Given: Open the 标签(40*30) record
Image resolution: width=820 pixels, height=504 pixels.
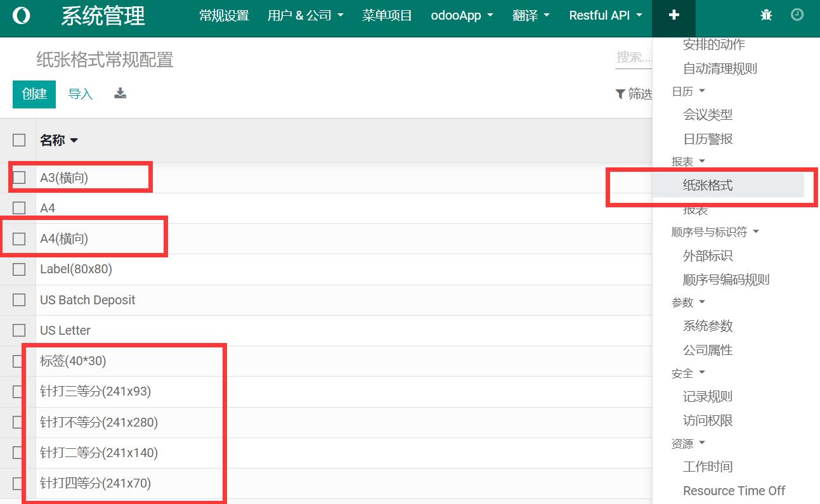Looking at the screenshot, I should point(73,361).
